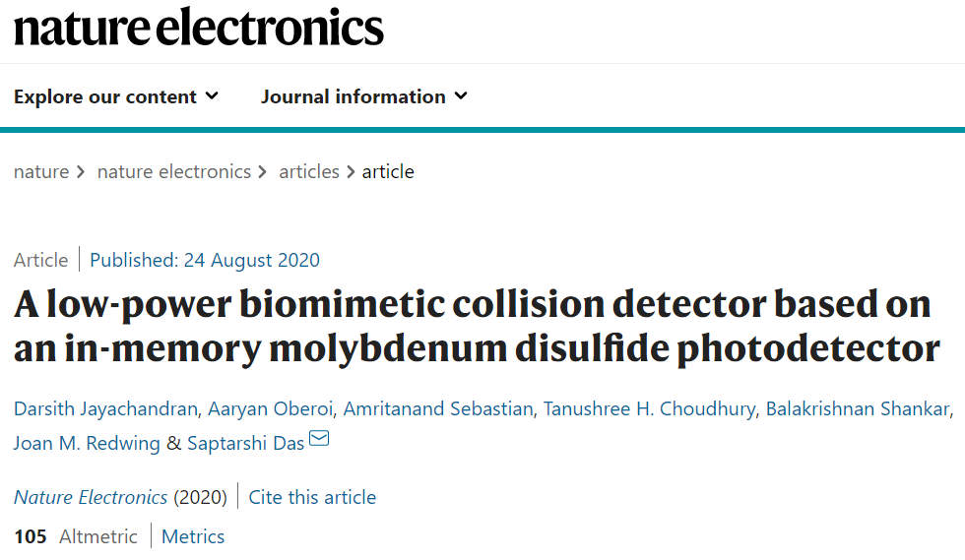
Task: Navigate to articles breadcrumb
Action: (309, 171)
